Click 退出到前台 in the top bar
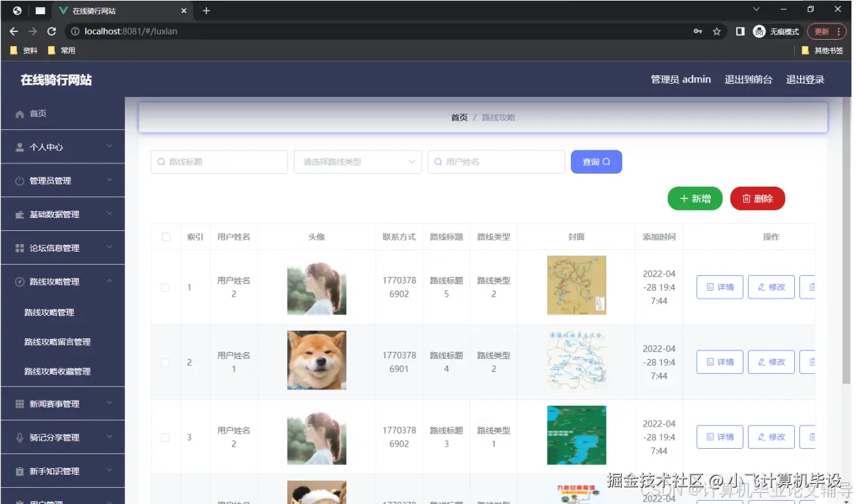 coord(749,79)
